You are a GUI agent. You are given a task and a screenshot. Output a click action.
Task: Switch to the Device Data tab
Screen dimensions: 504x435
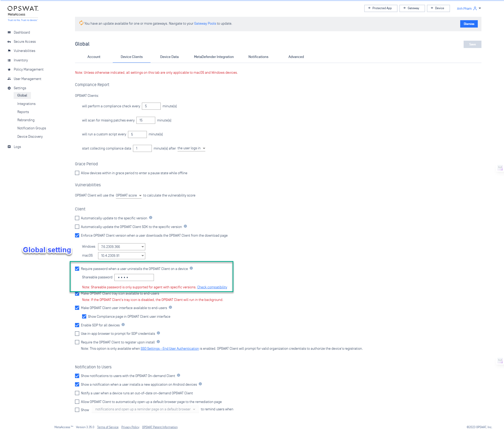169,57
